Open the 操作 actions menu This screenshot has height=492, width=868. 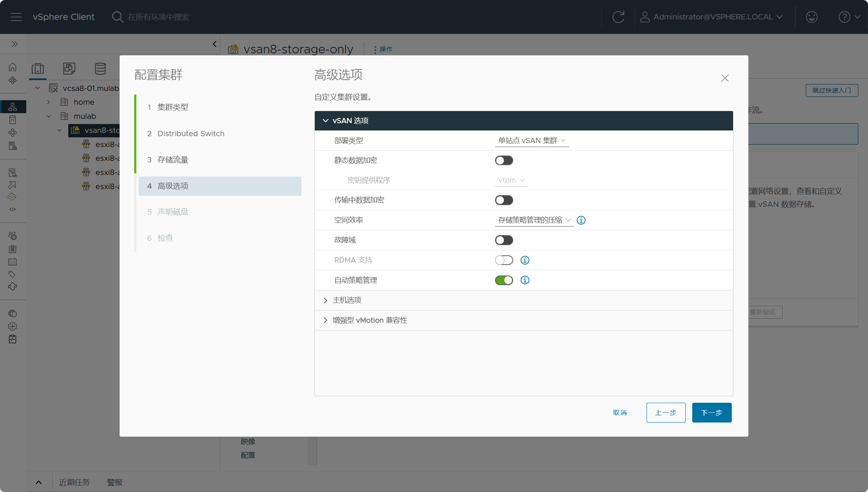click(383, 49)
